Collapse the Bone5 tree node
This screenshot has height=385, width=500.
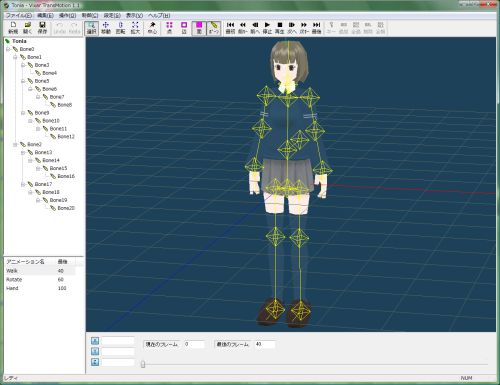[x=23, y=81]
